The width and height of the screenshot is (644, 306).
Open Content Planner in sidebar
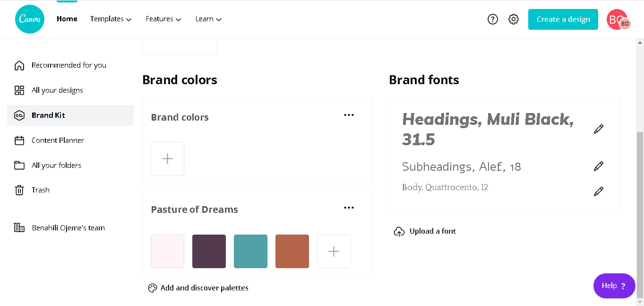point(58,140)
